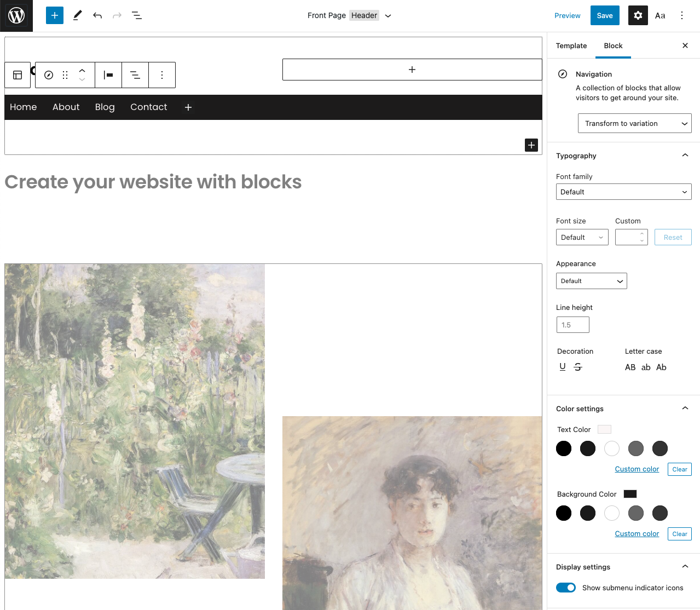The width and height of the screenshot is (700, 610).
Task: Select the About navigation menu item
Action: (x=66, y=107)
